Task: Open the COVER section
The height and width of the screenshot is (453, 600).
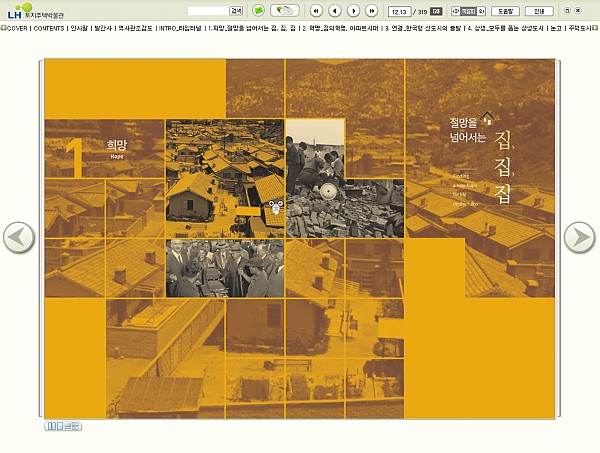Action: pyautogui.click(x=17, y=28)
